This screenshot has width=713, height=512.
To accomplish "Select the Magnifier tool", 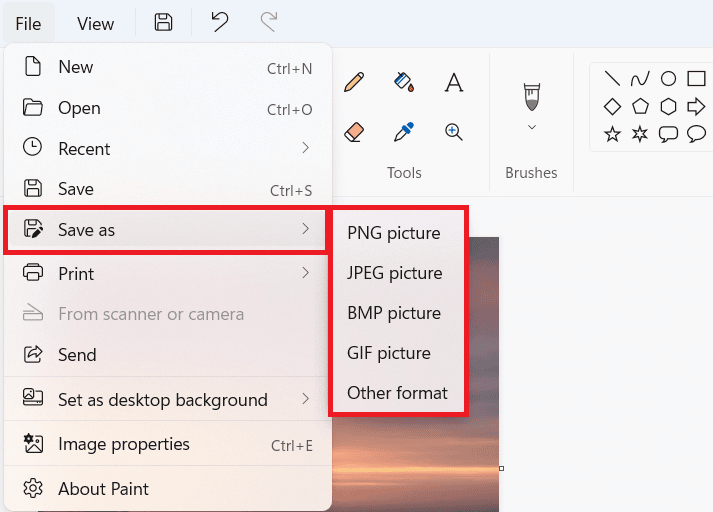I will pyautogui.click(x=454, y=132).
